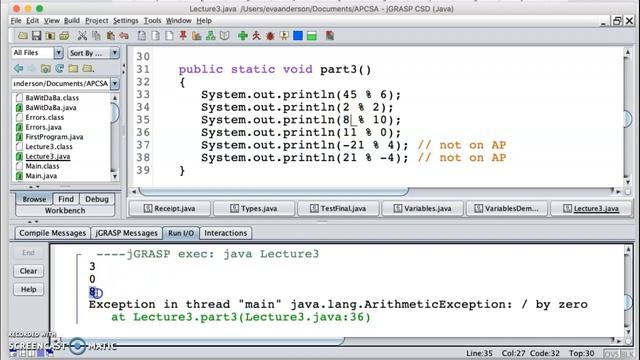
Task: Select the Run I/O tab
Action: [181, 233]
